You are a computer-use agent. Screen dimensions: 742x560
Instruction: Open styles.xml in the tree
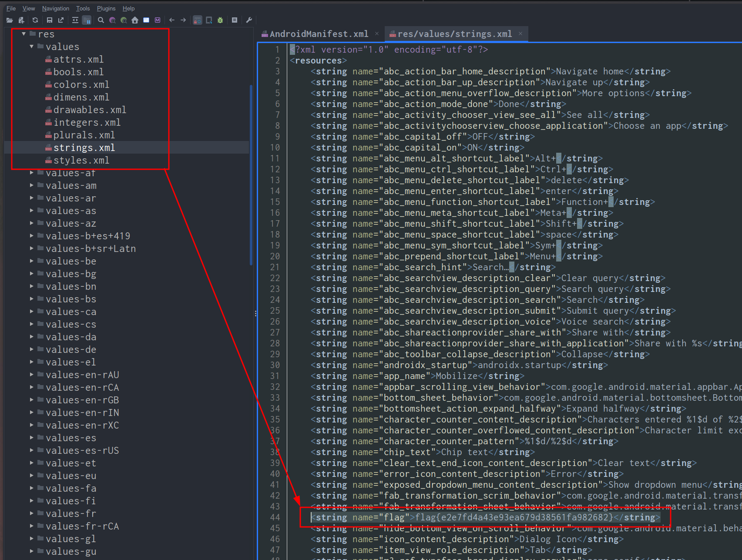77,160
